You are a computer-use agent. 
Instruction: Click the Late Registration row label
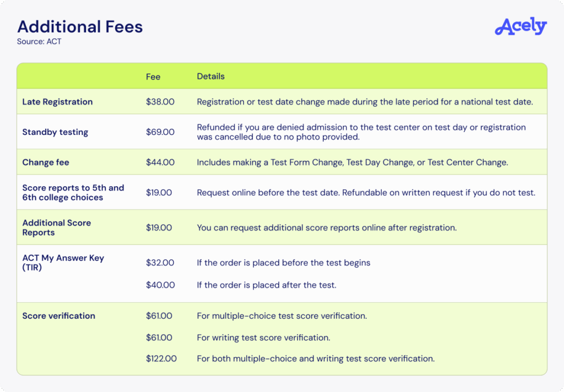pos(57,102)
